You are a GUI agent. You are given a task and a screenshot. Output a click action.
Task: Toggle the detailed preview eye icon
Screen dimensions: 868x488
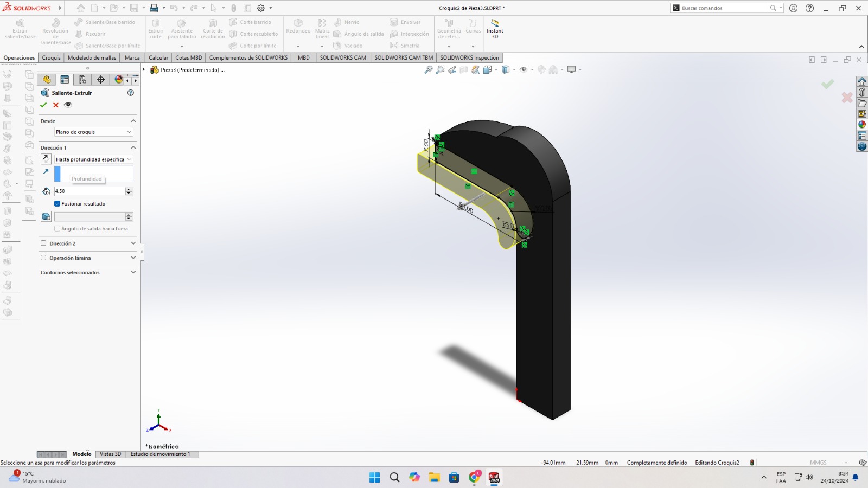tap(68, 105)
